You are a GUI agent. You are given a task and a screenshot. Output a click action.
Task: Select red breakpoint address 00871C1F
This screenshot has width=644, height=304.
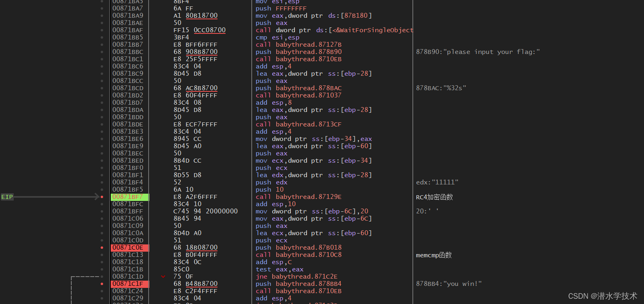130,284
